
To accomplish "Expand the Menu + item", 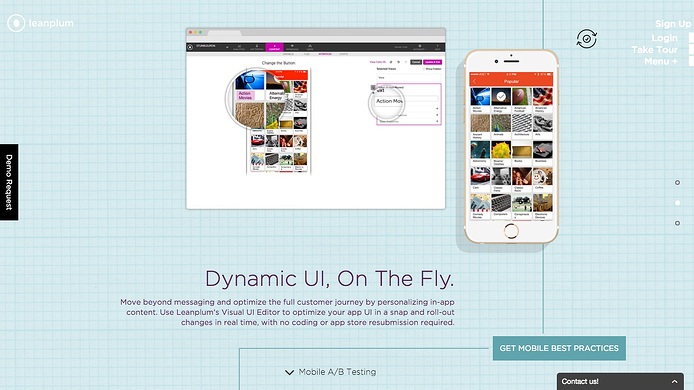I will [661, 62].
